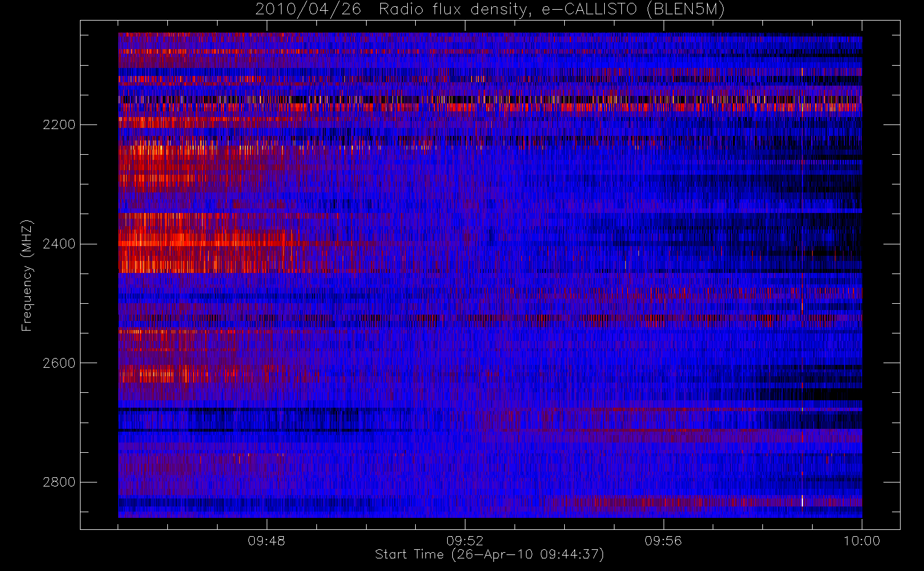Click the 2400 frequency tick label

(x=59, y=244)
